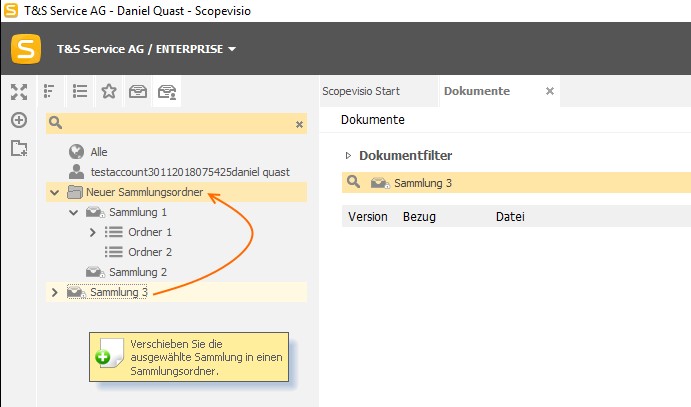Viewport: 691px width, 407px height.
Task: Click the Dokumentfilter heading
Action: click(405, 155)
